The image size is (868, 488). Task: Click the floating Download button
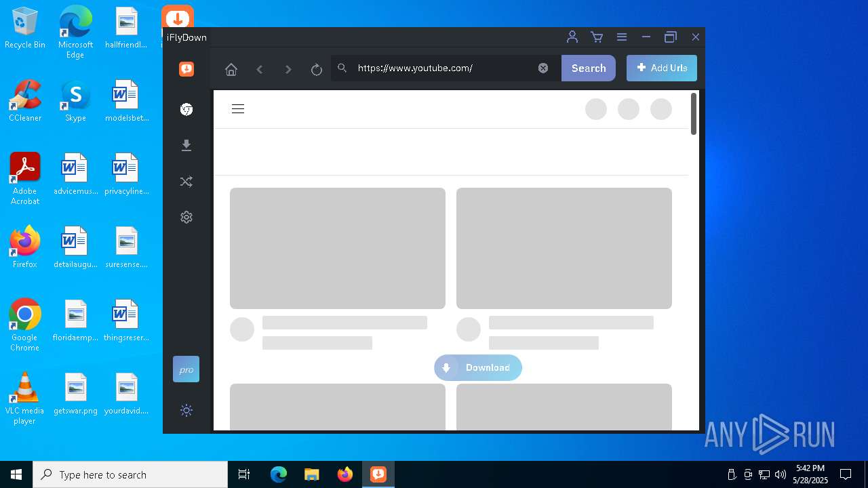pos(478,367)
